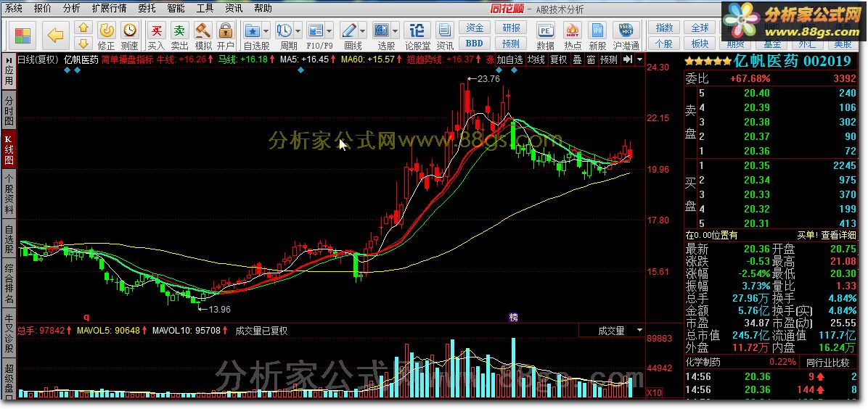Expand the 周期 dropdown arrow
The width and height of the screenshot is (868, 409).
coord(298,30)
